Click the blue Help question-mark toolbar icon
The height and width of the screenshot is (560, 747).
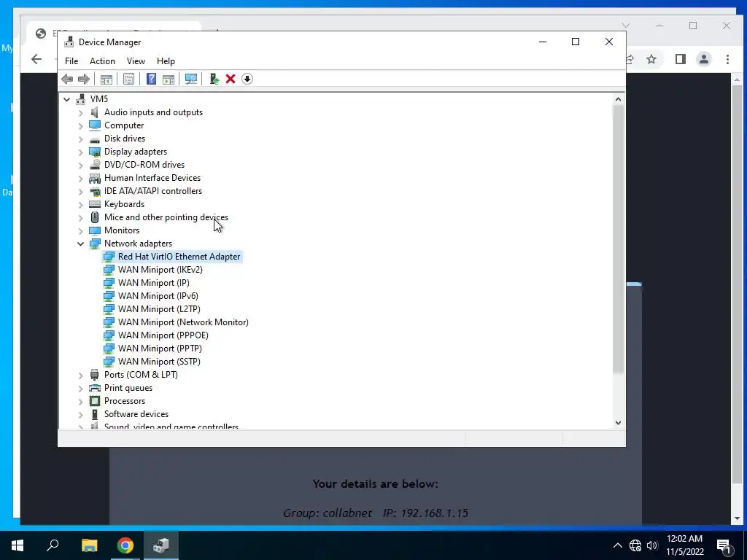coord(151,79)
